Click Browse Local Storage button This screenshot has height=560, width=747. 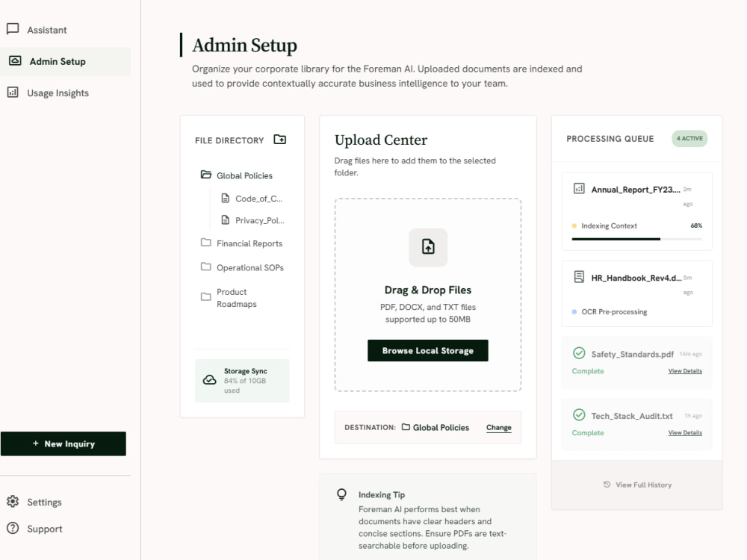[428, 350]
